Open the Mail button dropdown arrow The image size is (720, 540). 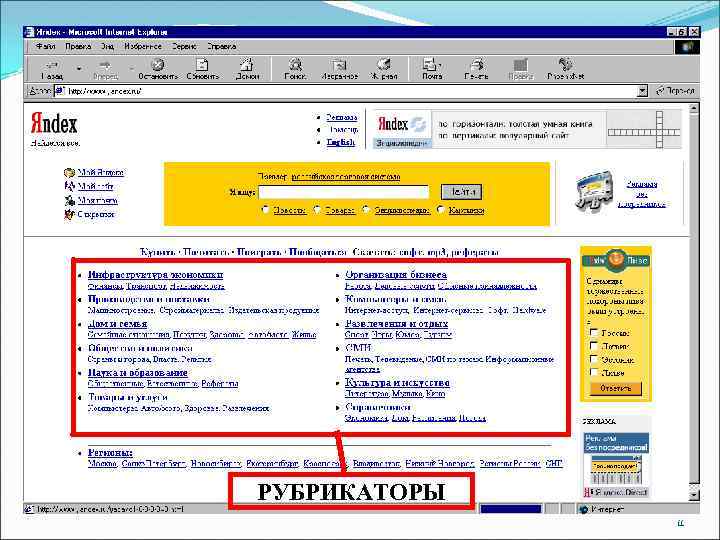441,65
